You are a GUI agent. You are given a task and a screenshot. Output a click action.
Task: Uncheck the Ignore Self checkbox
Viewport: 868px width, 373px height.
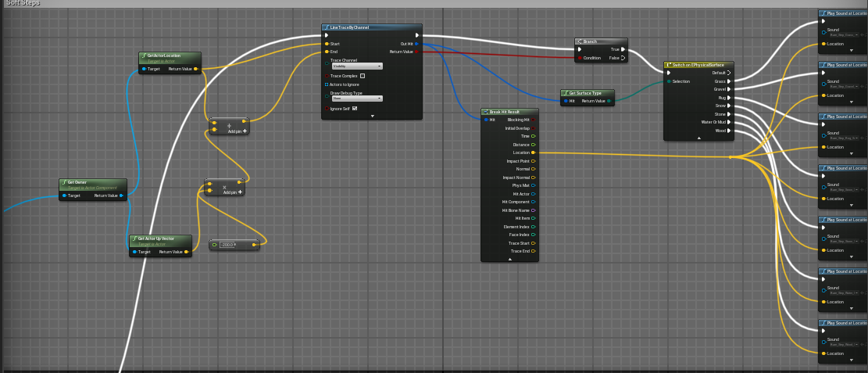pyautogui.click(x=355, y=109)
